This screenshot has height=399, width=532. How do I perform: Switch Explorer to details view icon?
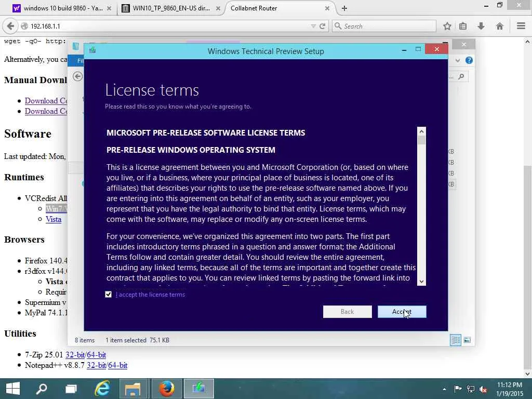[456, 340]
